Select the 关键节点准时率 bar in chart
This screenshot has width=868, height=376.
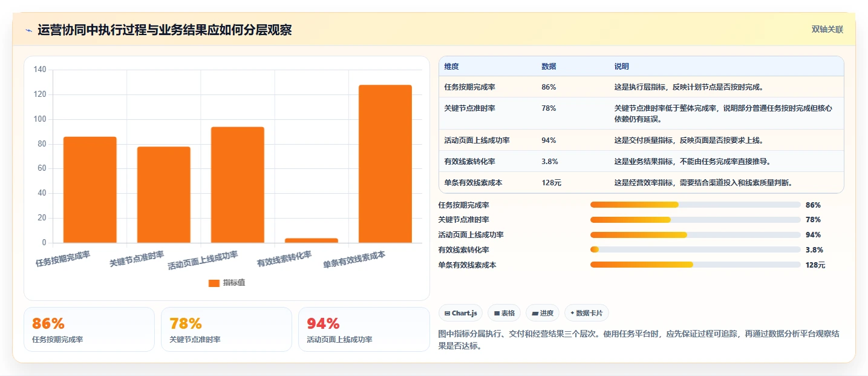coord(163,194)
